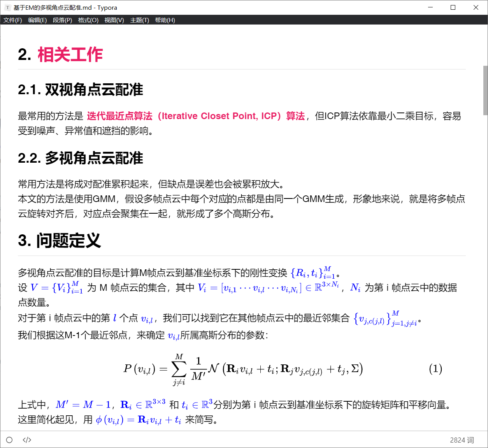This screenshot has height=448, width=488.
Task: Open the 主题(T) menu
Action: point(139,20)
